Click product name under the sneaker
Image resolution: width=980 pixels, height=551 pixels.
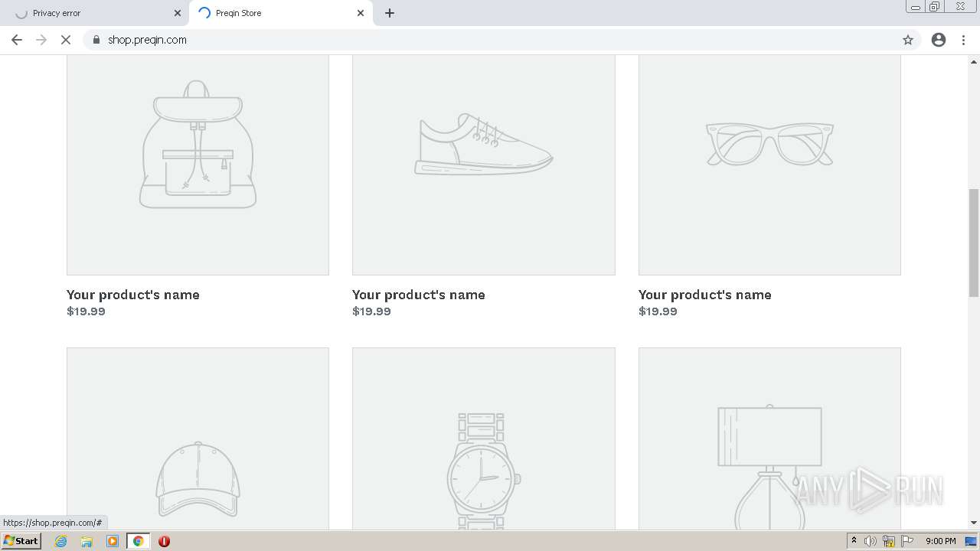click(419, 295)
